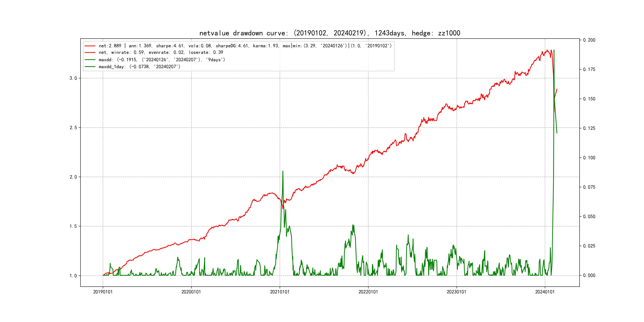Click the 20190101 x-axis date label
This screenshot has width=644, height=322.
pos(103,292)
